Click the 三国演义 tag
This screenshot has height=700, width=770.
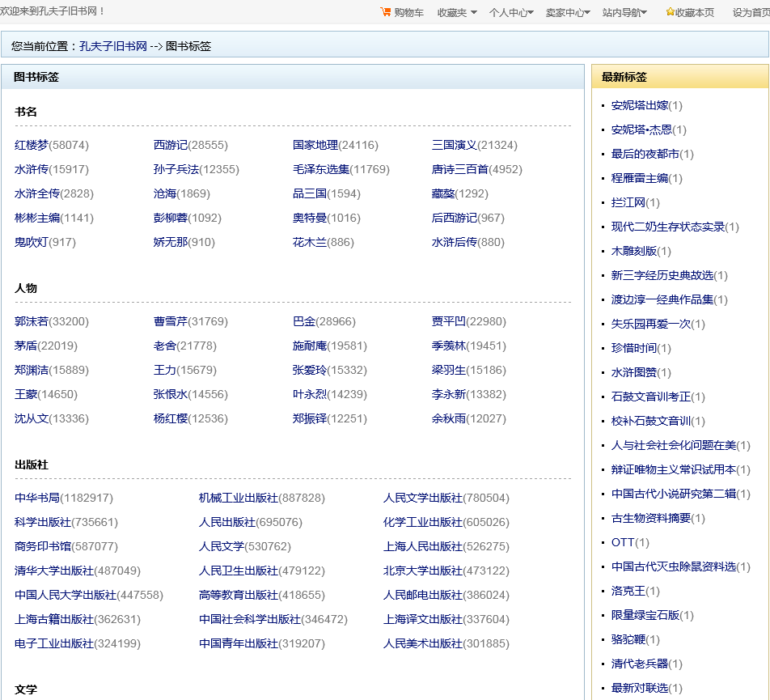[455, 145]
